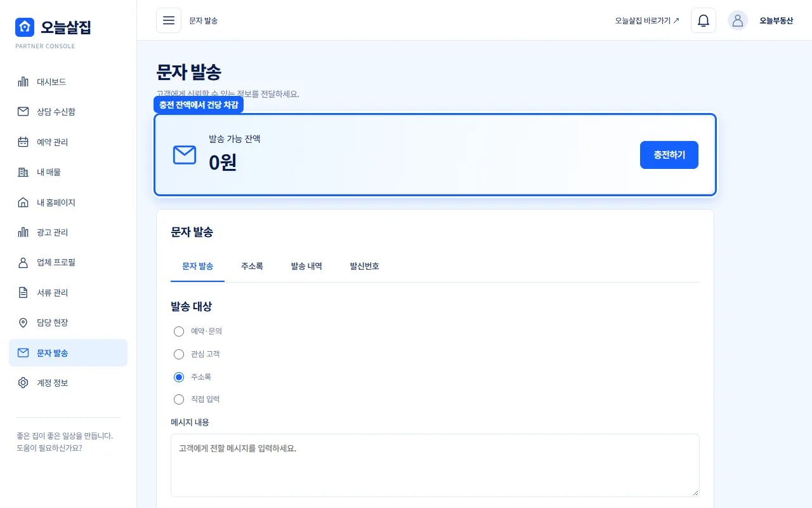Screen dimensions: 812x508
Task: Click the 대시보드 bar-chart icon
Action: (23, 81)
